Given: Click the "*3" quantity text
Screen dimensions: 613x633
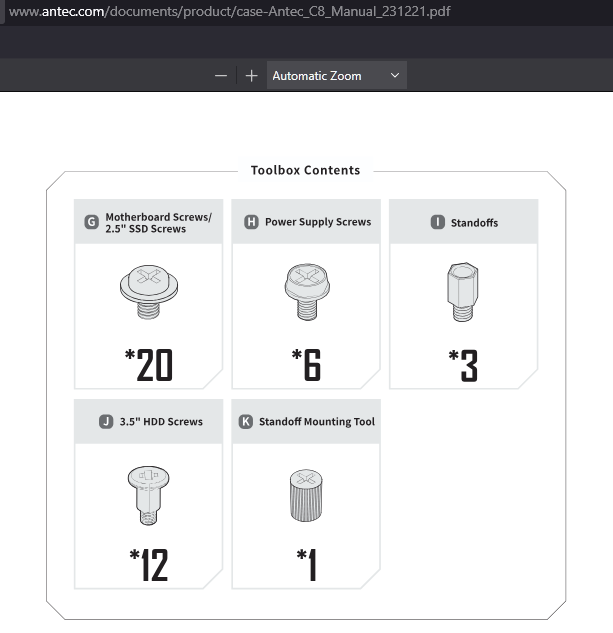Looking at the screenshot, I should coord(463,365).
